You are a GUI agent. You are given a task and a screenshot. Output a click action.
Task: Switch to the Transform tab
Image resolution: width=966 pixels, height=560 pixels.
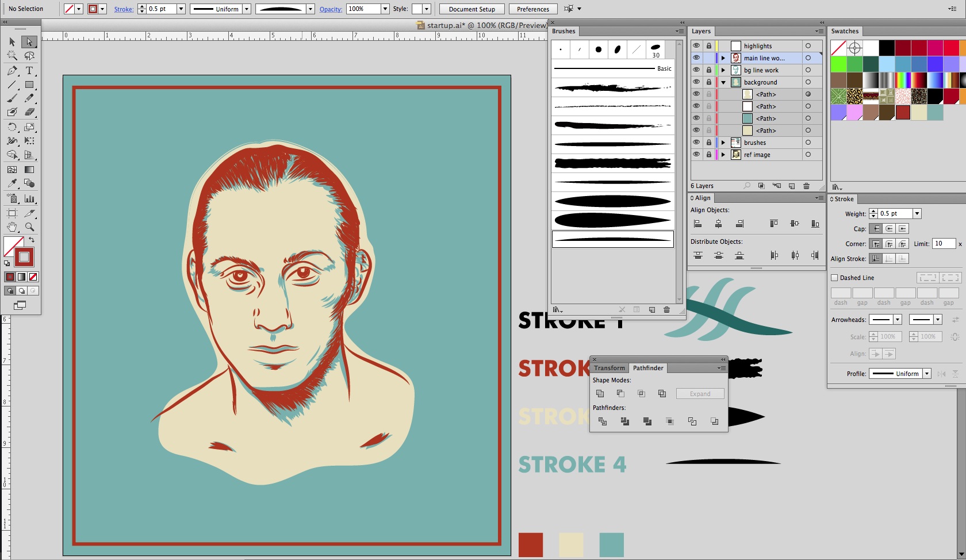pyautogui.click(x=609, y=368)
